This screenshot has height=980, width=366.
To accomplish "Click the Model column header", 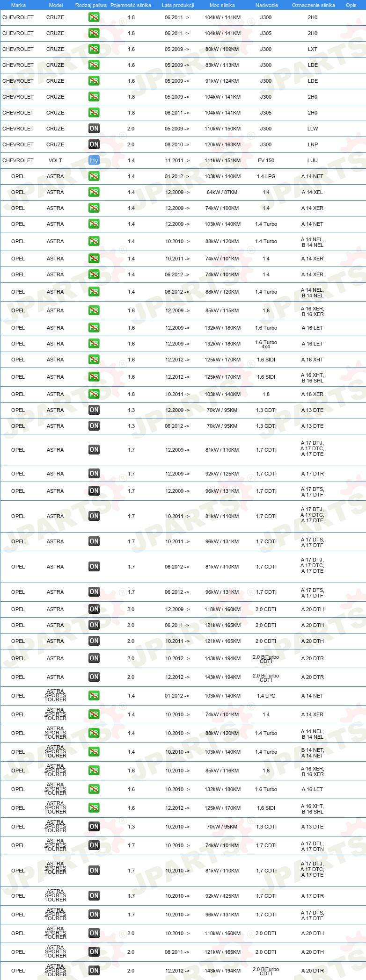I will click(x=56, y=5).
